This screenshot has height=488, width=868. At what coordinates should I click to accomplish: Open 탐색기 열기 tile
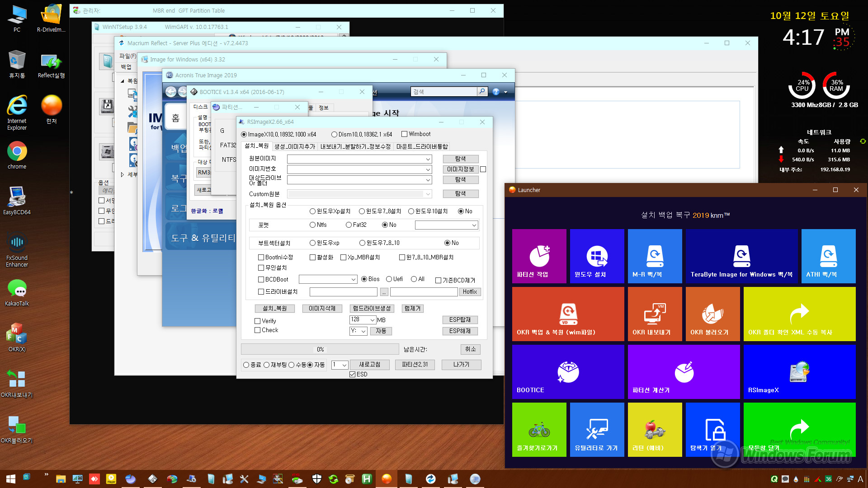point(712,429)
